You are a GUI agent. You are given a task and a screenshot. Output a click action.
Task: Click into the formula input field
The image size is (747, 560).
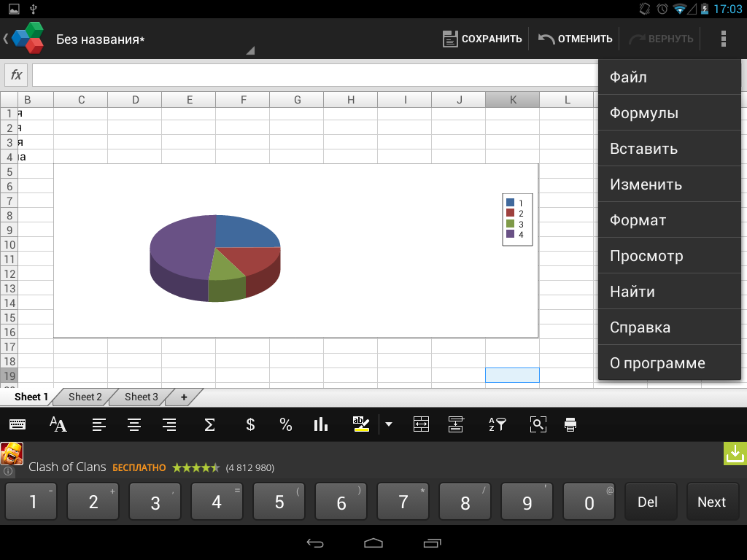(314, 75)
